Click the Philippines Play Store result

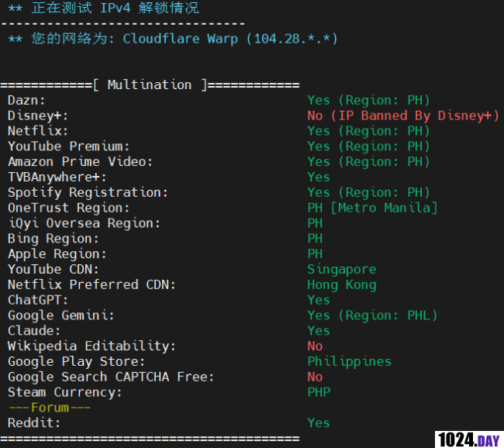point(349,361)
